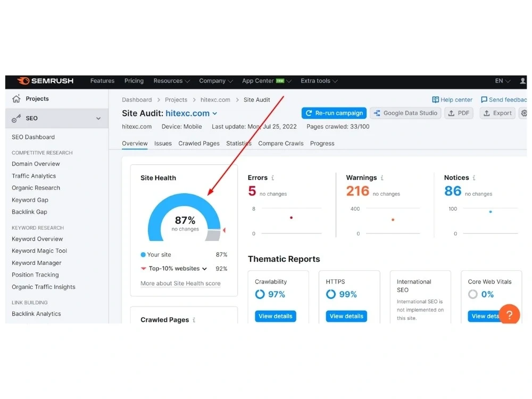
Task: Click the Google Data Studio button
Action: click(x=405, y=113)
